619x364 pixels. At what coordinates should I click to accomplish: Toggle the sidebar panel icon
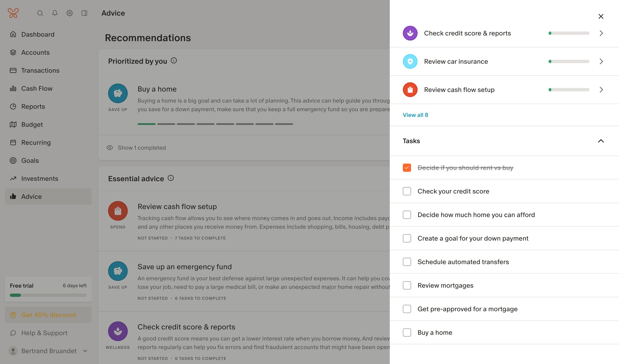pos(84,13)
